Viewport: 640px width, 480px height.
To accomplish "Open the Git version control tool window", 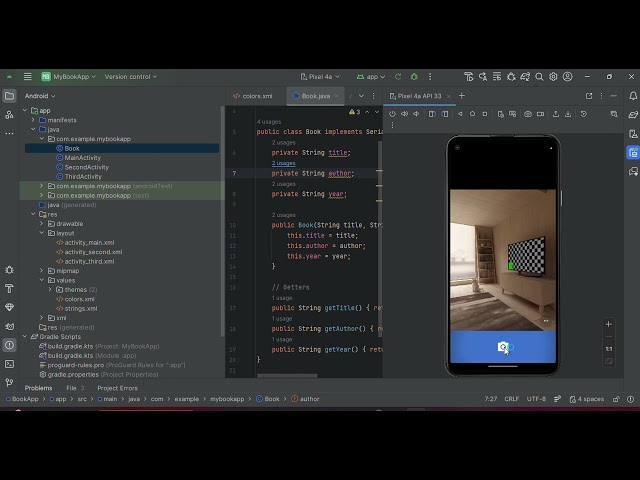I will [9, 382].
